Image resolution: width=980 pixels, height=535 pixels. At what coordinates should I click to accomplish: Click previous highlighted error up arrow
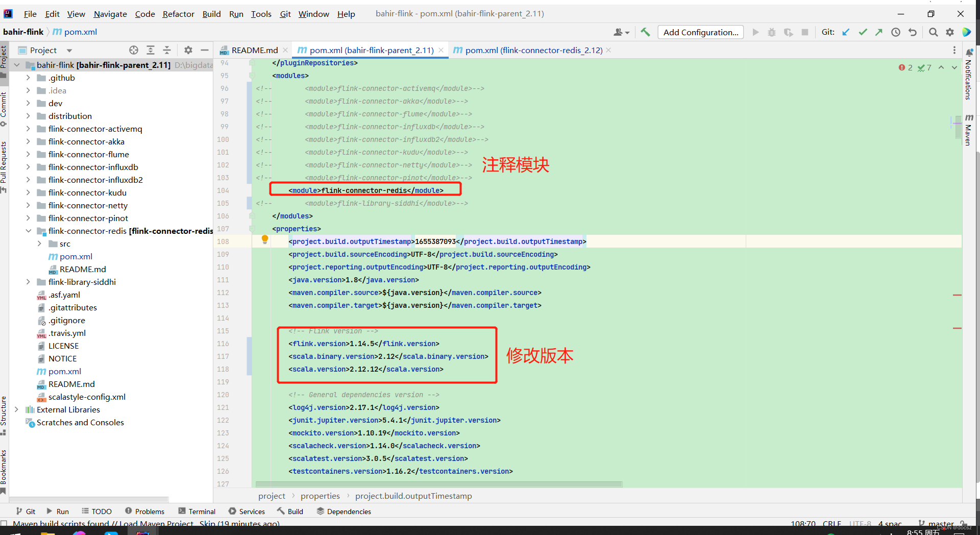pyautogui.click(x=941, y=67)
